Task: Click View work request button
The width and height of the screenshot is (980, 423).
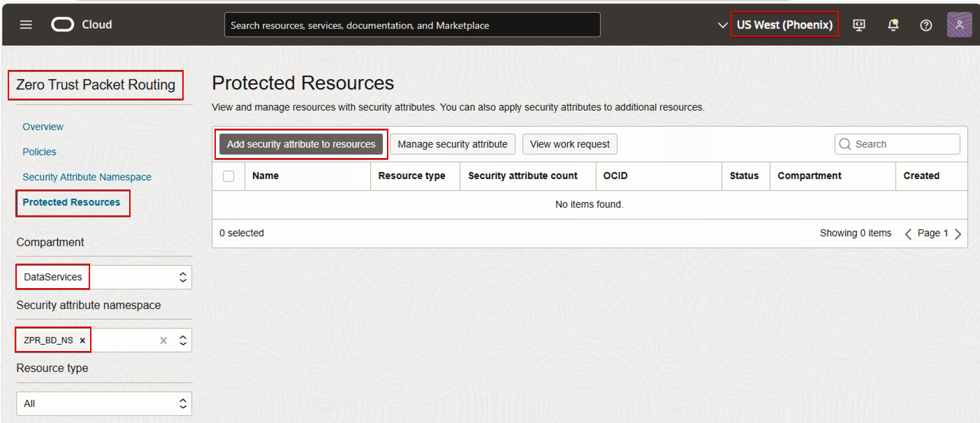Action: [570, 144]
